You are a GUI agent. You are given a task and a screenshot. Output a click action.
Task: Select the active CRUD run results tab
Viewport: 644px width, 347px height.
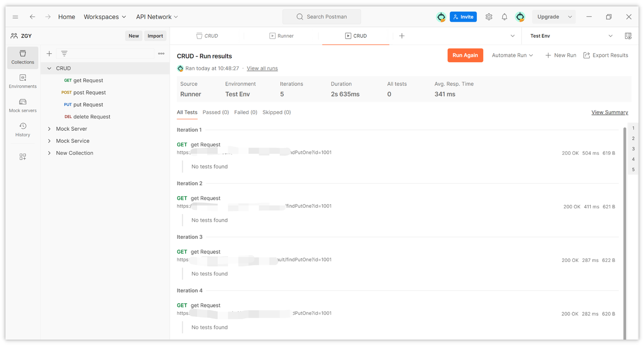(x=356, y=36)
